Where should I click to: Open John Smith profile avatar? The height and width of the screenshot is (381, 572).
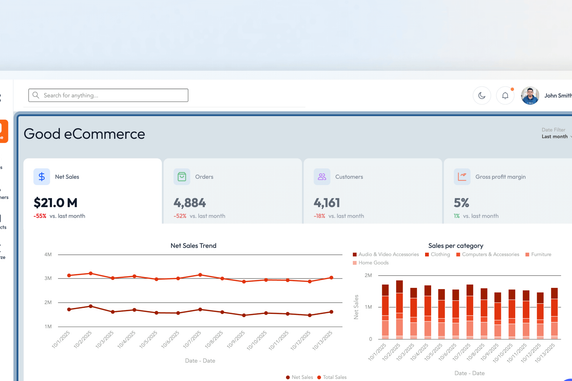click(x=530, y=96)
